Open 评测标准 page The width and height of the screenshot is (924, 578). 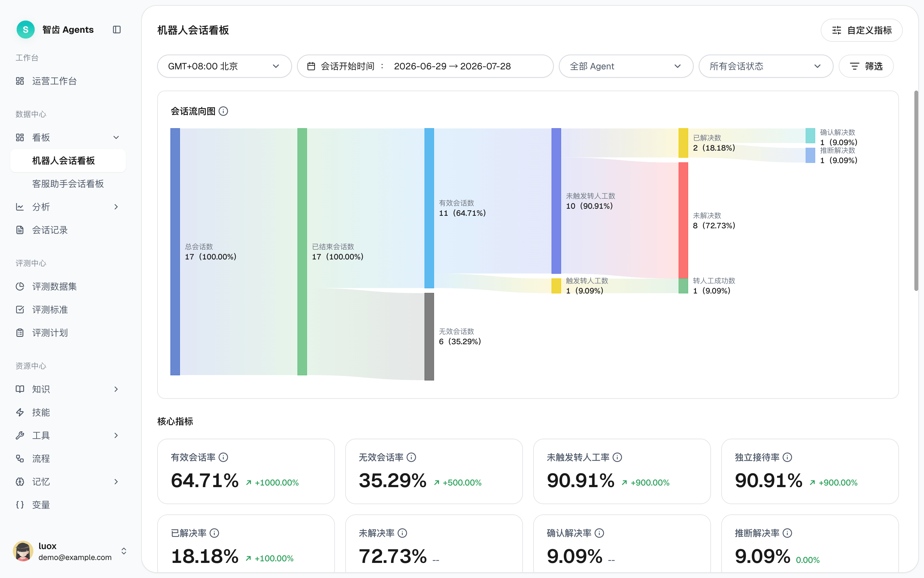68,310
